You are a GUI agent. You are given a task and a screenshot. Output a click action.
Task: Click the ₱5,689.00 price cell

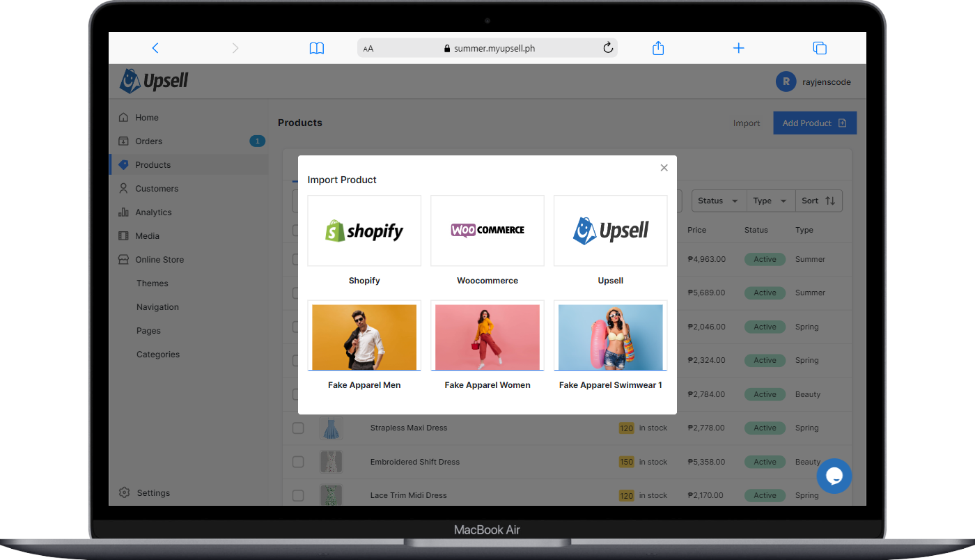click(706, 293)
